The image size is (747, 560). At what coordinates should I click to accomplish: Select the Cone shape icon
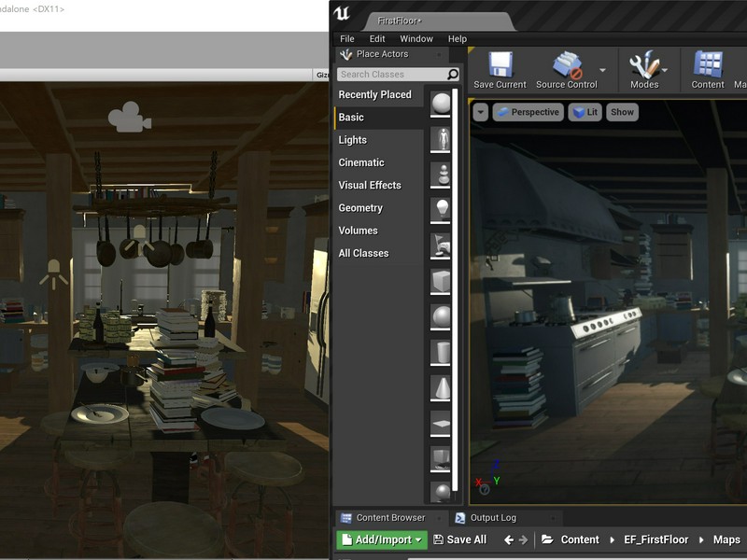(441, 387)
